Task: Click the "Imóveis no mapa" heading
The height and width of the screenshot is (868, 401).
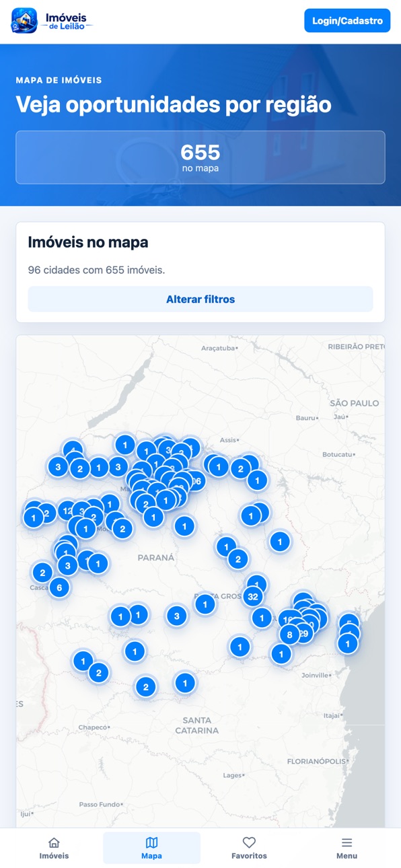Action: [x=88, y=242]
